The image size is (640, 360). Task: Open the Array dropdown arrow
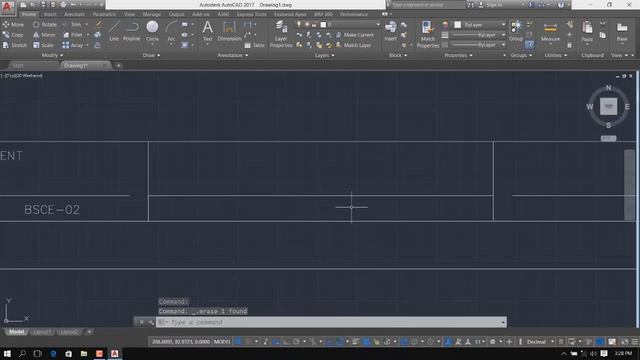[87, 45]
